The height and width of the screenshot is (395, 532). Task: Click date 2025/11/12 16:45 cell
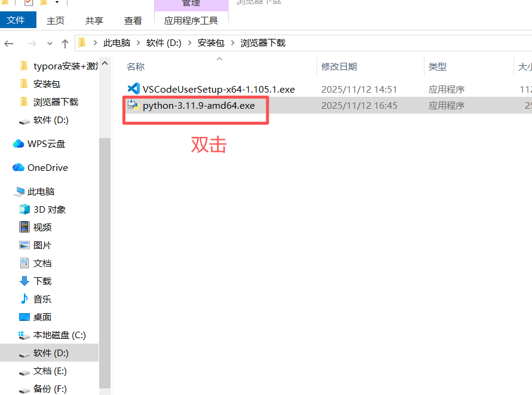pos(359,106)
